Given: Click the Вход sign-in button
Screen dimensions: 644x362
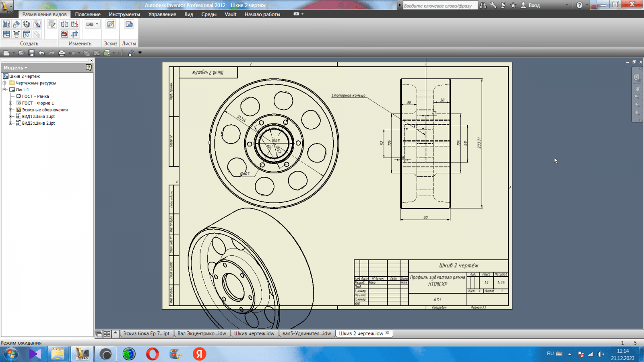Looking at the screenshot, I should pos(530,5).
